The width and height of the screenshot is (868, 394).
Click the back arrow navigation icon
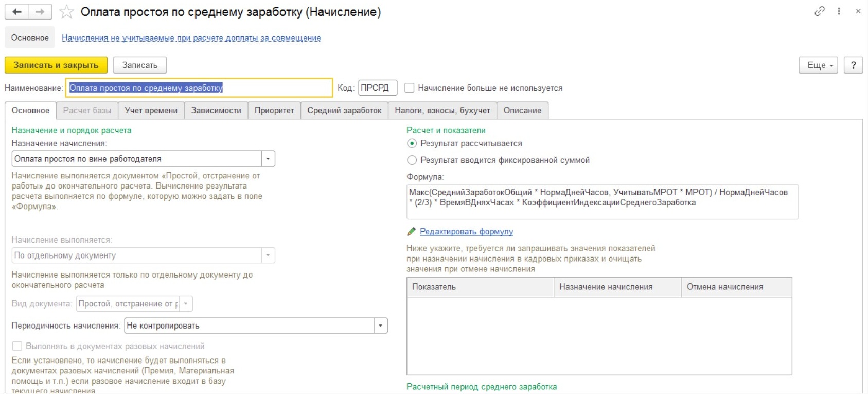(16, 12)
